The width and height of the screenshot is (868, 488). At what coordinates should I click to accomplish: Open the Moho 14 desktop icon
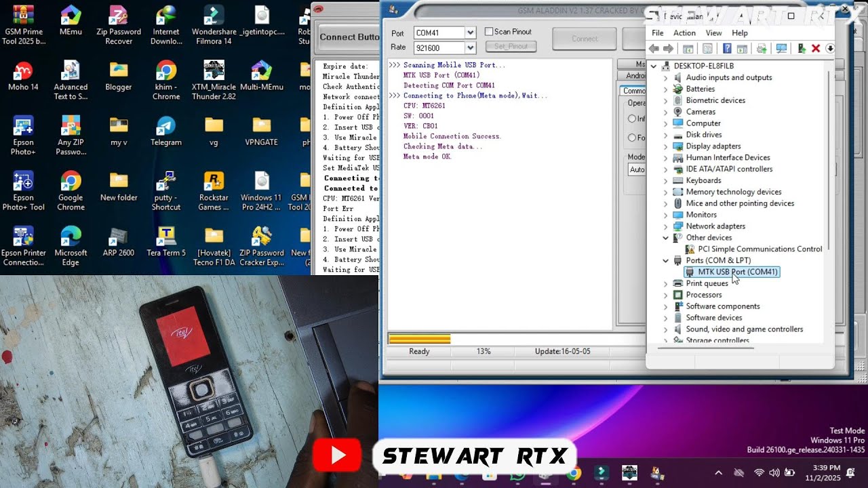click(24, 76)
